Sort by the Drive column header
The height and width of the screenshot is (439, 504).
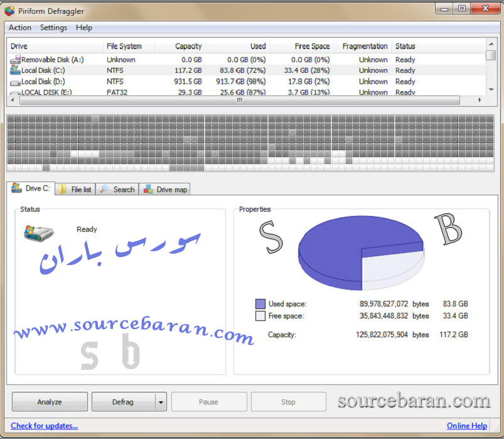(55, 46)
